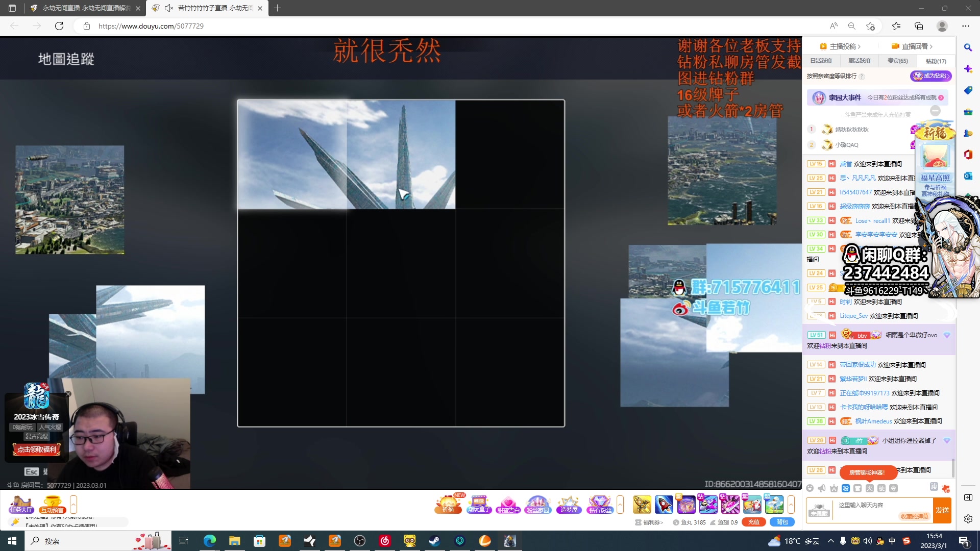The height and width of the screenshot is (551, 980).
Task: Select the purple mystery box gift
Action: click(x=686, y=505)
